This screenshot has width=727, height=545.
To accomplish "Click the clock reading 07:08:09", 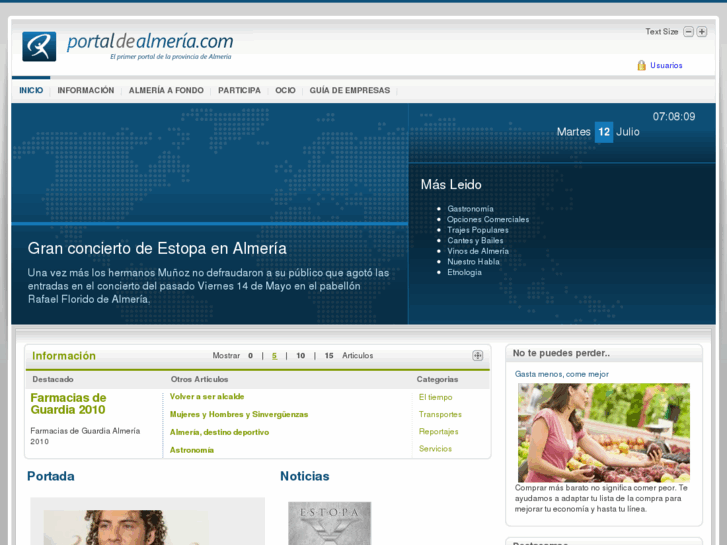I will coord(674,116).
